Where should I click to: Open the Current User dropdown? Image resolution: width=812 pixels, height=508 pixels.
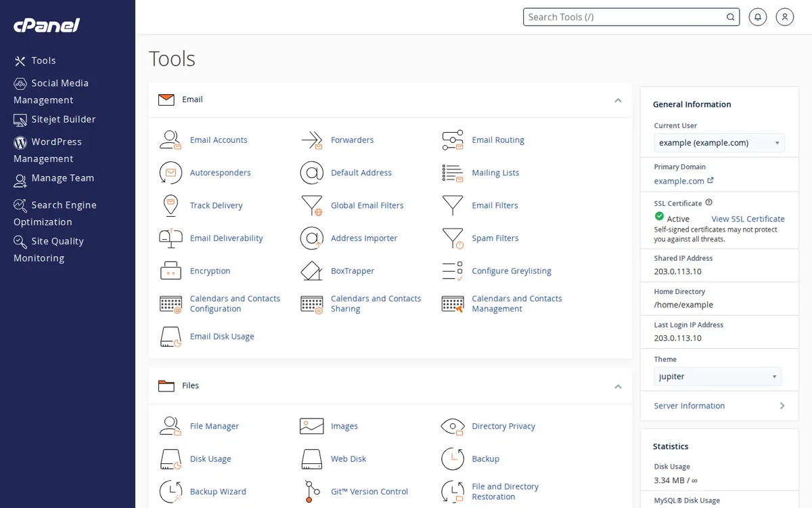(719, 143)
